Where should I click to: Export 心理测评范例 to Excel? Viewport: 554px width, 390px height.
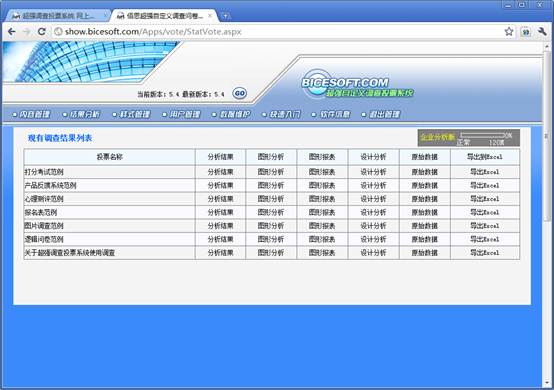[x=485, y=199]
